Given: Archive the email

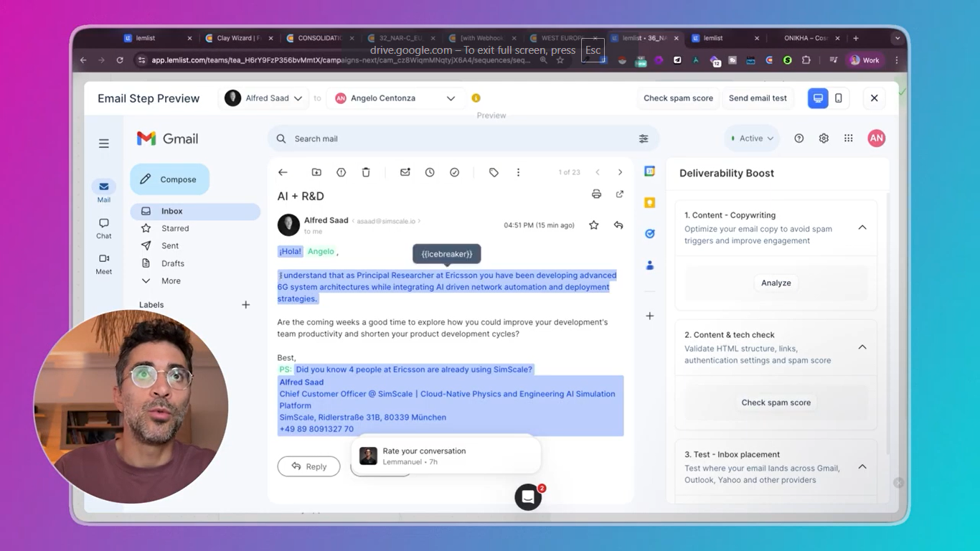Looking at the screenshot, I should (x=316, y=172).
